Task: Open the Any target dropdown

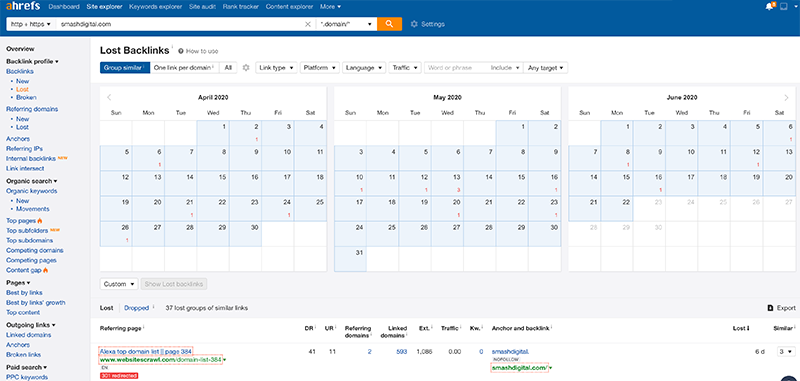Action: (545, 68)
